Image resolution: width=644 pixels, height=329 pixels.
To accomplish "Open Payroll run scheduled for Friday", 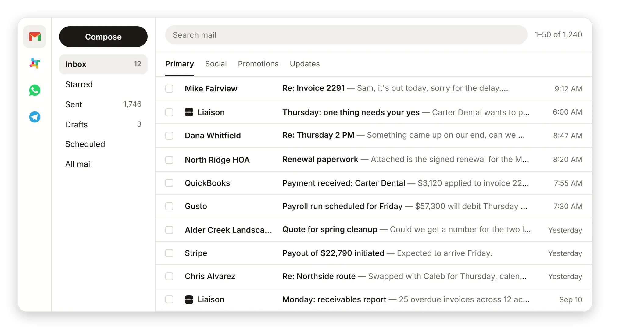I will 374,206.
